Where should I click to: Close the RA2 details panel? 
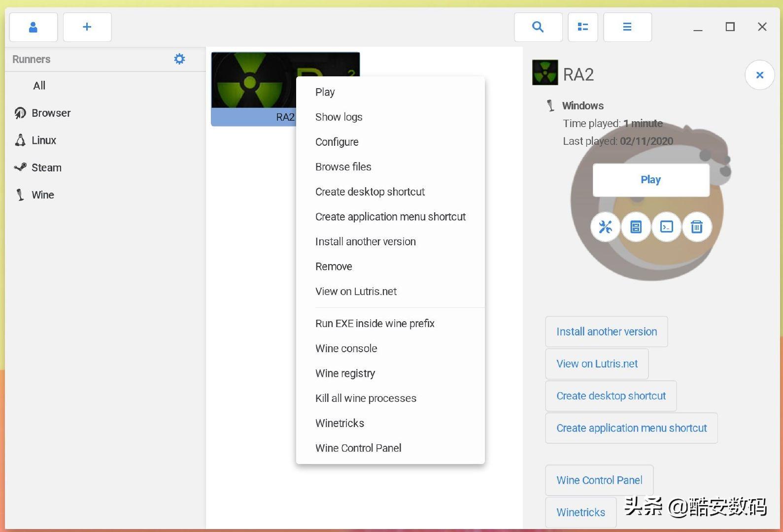click(760, 75)
